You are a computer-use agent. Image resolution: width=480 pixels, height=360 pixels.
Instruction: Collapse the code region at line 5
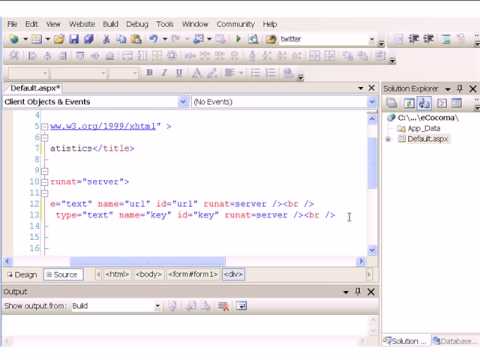tap(44, 127)
